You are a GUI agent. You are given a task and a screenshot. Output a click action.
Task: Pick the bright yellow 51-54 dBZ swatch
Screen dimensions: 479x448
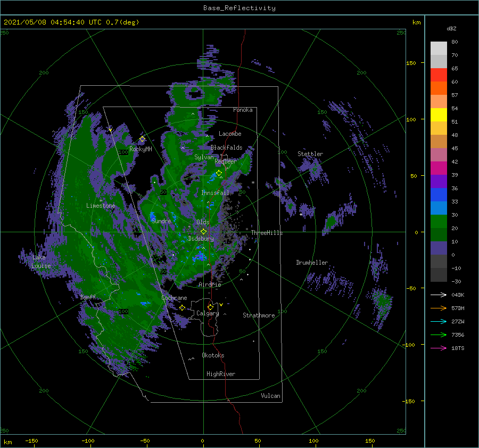[439, 115]
